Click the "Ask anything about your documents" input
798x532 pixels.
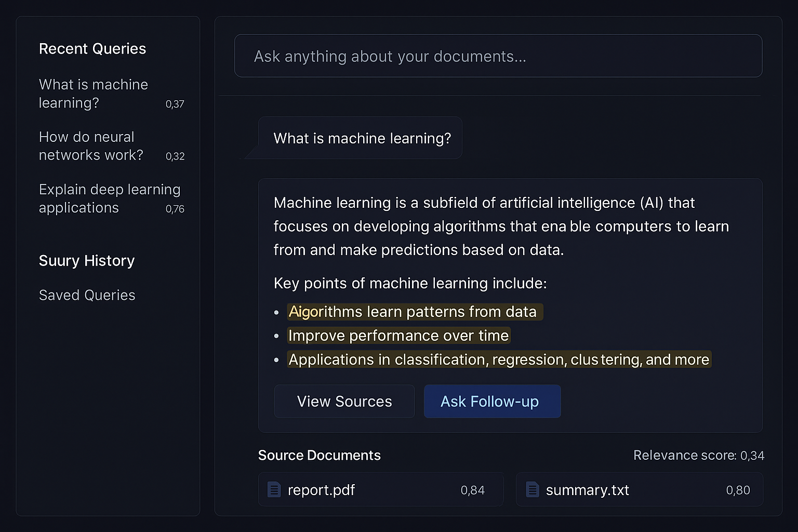[498, 56]
